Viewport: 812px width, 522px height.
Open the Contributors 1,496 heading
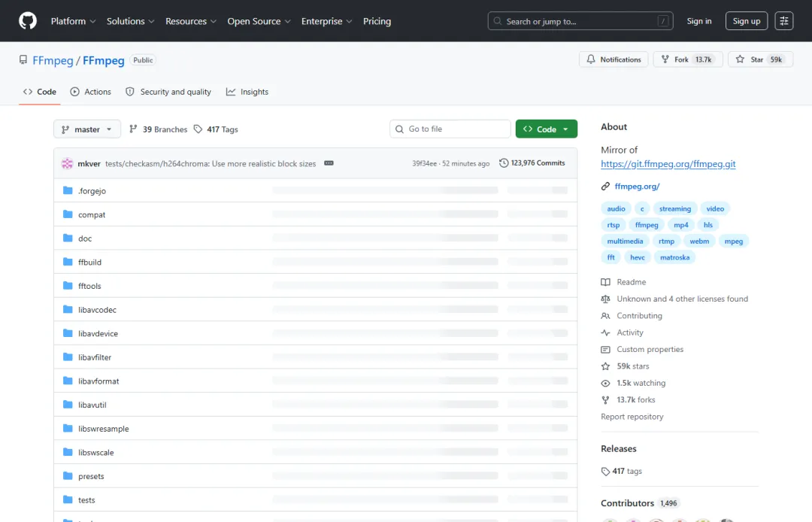639,503
